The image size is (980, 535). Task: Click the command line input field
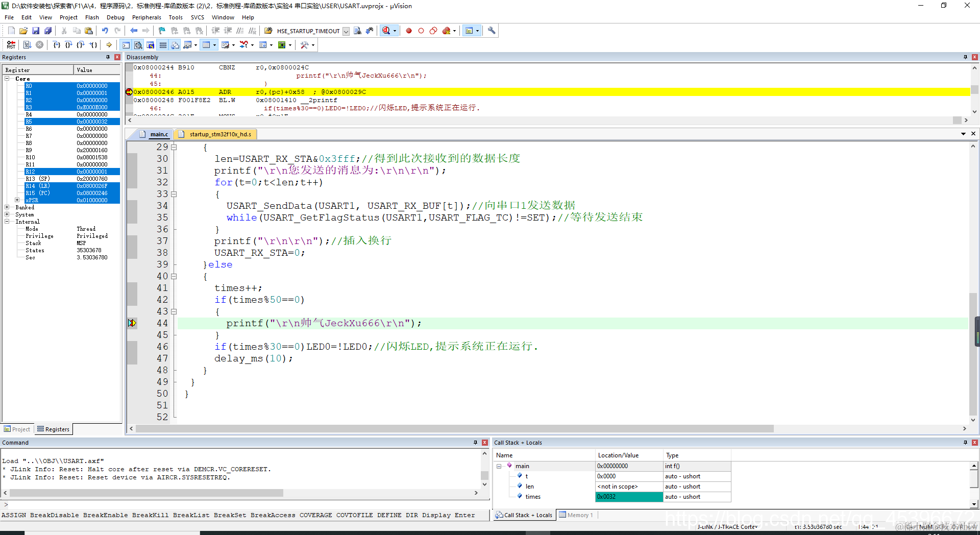[x=246, y=504]
